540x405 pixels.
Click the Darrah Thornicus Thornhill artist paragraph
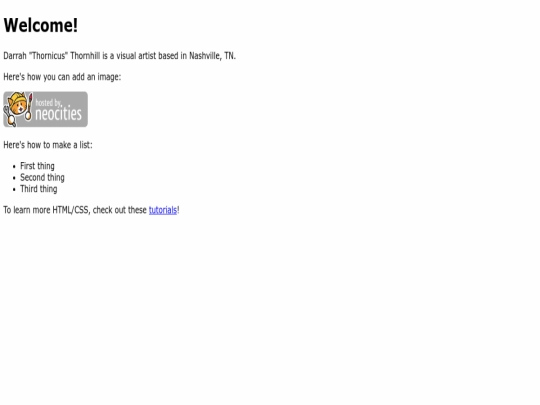pyautogui.click(x=120, y=56)
